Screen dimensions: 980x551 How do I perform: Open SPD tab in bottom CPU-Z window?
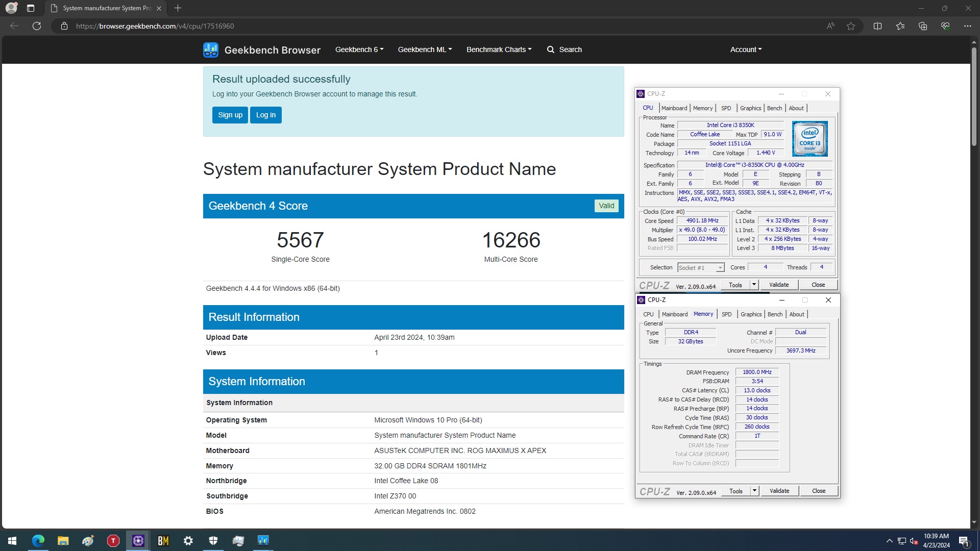pos(727,314)
